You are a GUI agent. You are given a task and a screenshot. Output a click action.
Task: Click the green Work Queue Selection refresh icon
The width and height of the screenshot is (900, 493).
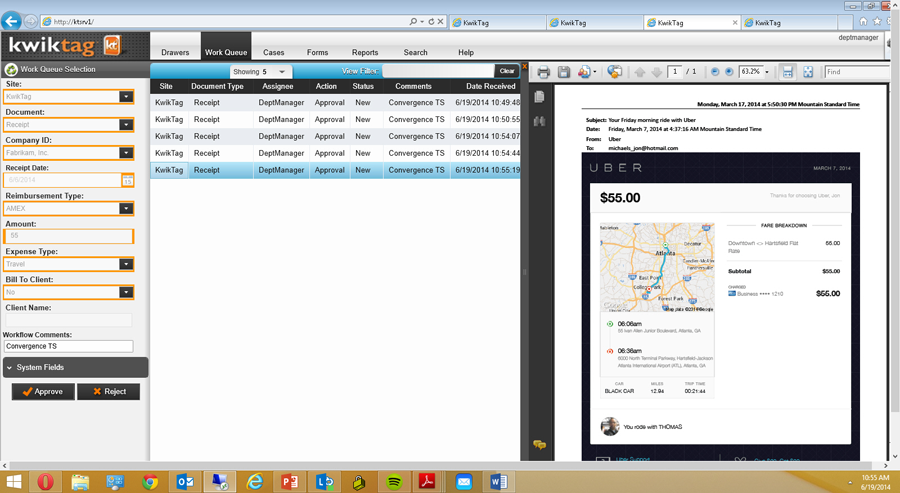point(10,69)
